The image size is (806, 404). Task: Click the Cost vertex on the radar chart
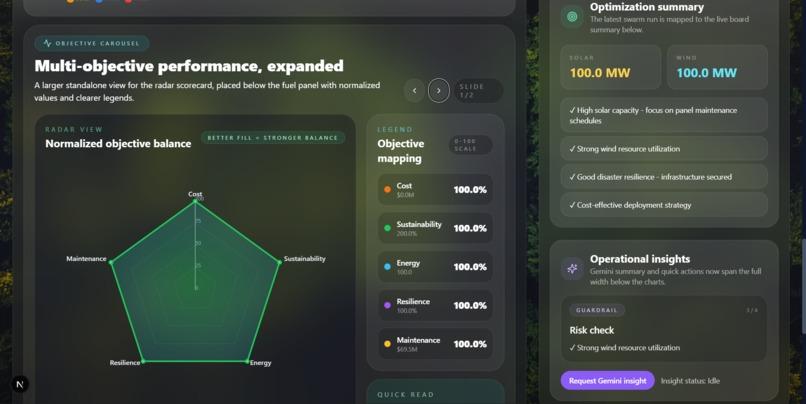[195, 201]
